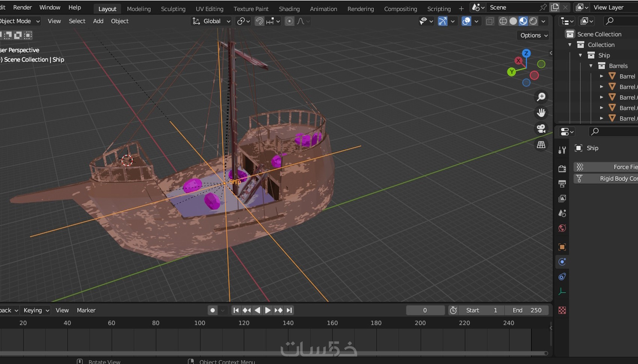The width and height of the screenshot is (638, 364).
Task: Toggle the snapping magnet button
Action: [x=259, y=21]
